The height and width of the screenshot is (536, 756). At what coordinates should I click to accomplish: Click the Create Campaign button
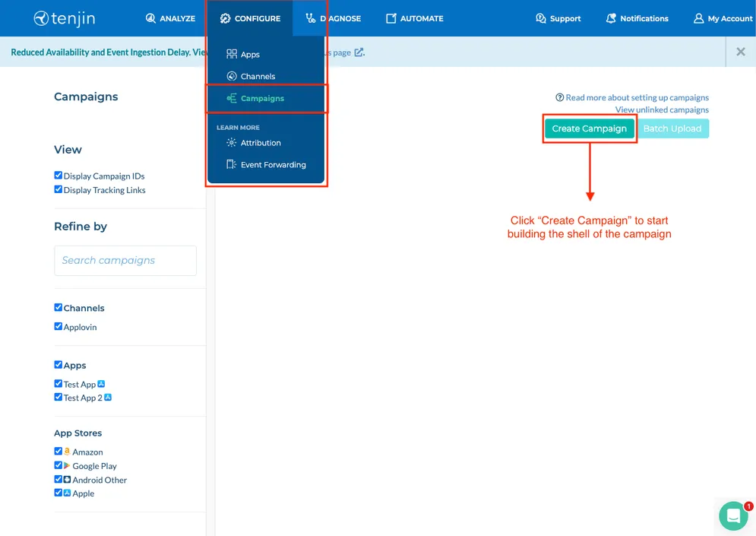point(590,128)
